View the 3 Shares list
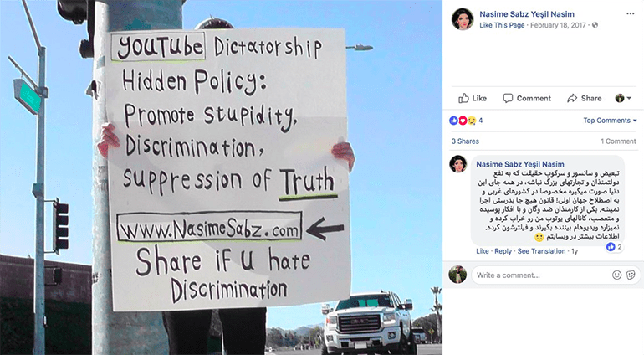 pyautogui.click(x=465, y=141)
